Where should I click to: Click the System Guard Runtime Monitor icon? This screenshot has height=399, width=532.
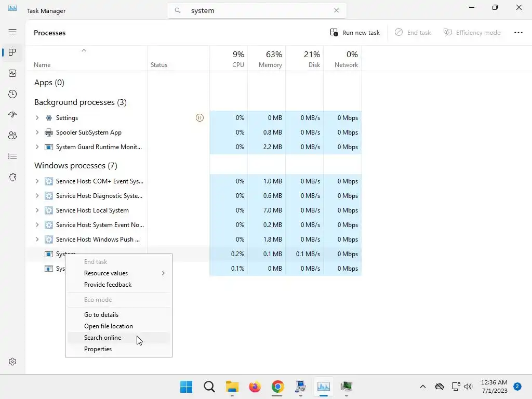(49, 147)
